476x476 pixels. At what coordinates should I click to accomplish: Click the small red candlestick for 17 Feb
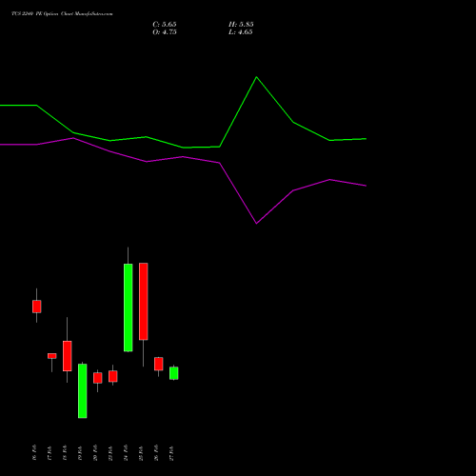pyautogui.click(x=52, y=356)
